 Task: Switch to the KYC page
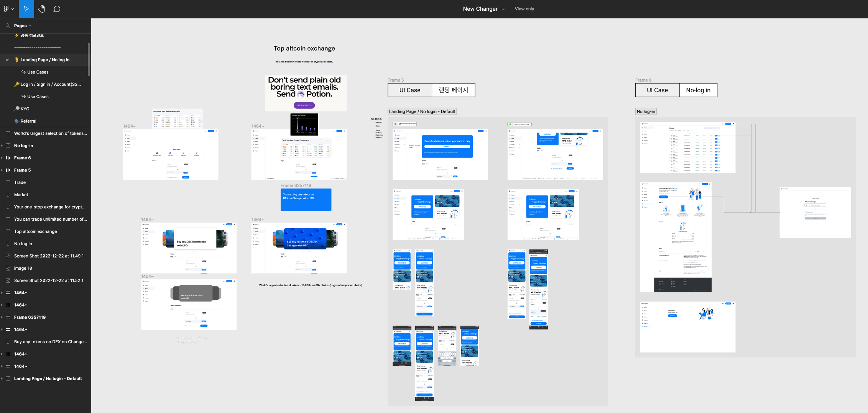click(25, 109)
